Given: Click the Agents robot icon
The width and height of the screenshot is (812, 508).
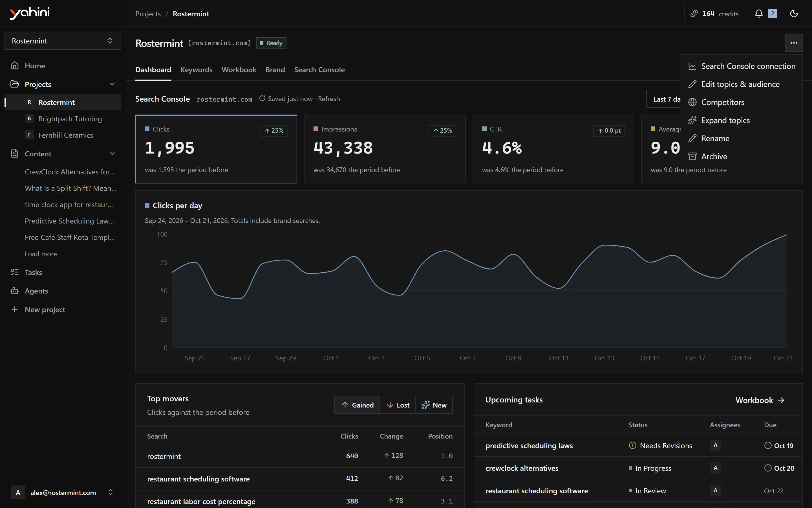Looking at the screenshot, I should pos(14,291).
